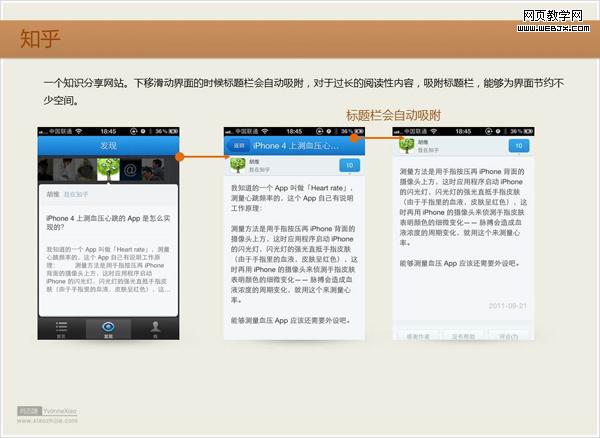Tap the person-shaped profile tab icon in left phone
The width and height of the screenshot is (600, 438).
click(x=155, y=328)
